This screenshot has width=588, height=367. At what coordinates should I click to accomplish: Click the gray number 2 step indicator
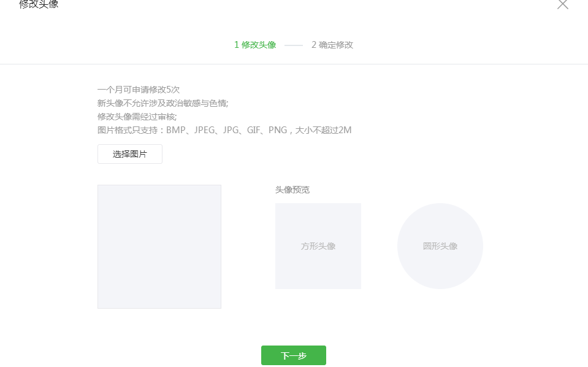[x=314, y=45]
